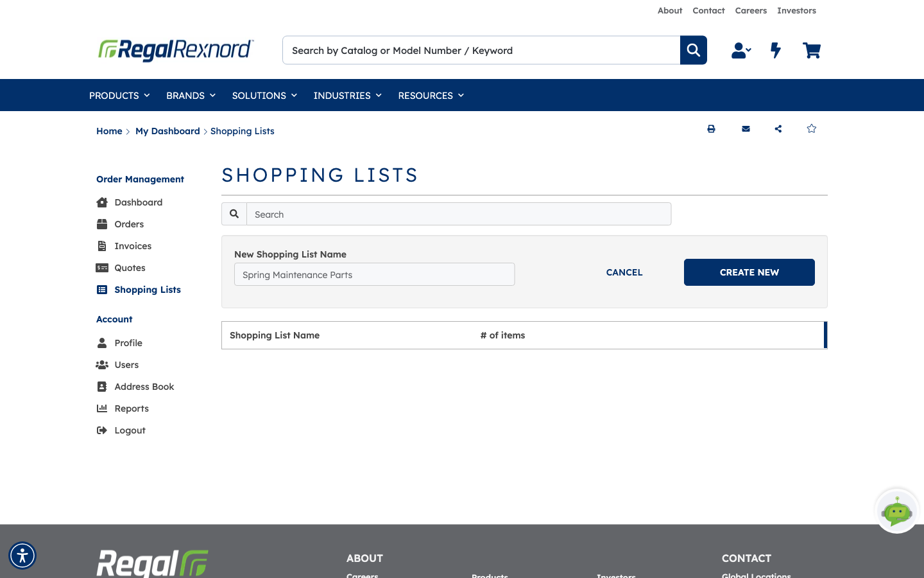Open Quotes in the sidebar
Screen dimensions: 924x578
[x=121, y=268]
